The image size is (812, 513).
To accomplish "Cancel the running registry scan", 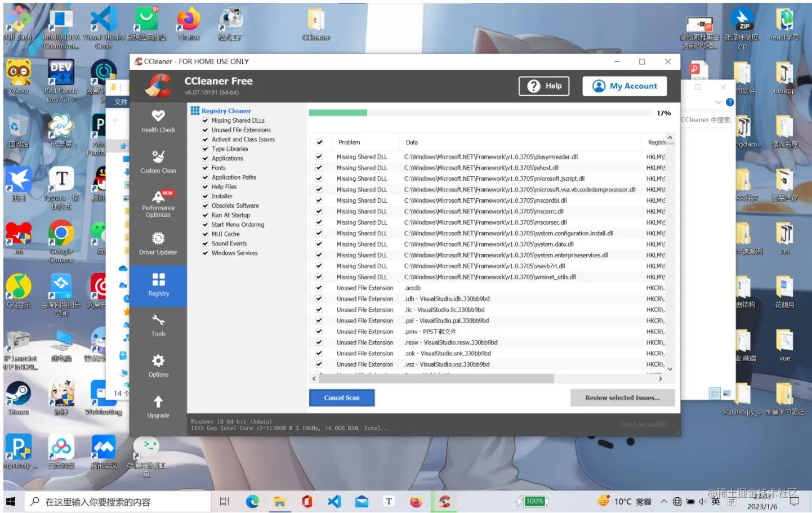I will pos(342,398).
